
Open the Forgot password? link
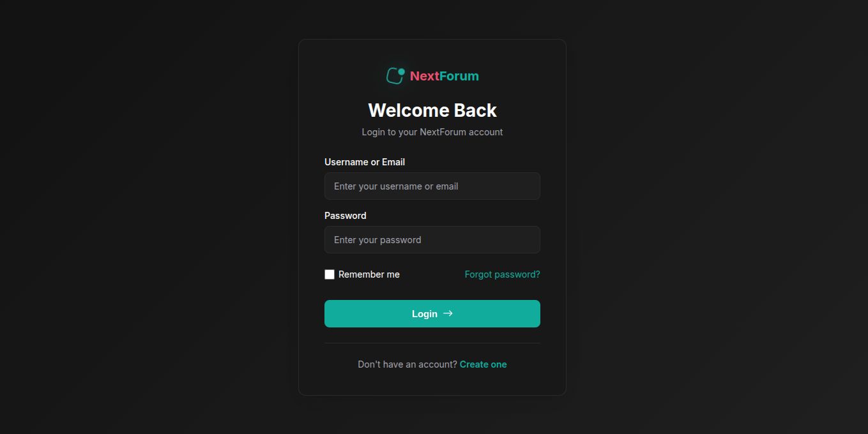pos(502,274)
